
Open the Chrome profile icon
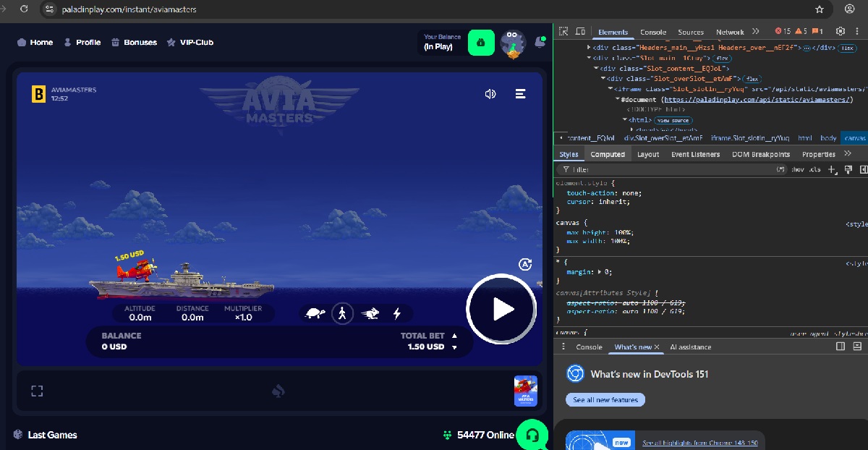click(849, 9)
